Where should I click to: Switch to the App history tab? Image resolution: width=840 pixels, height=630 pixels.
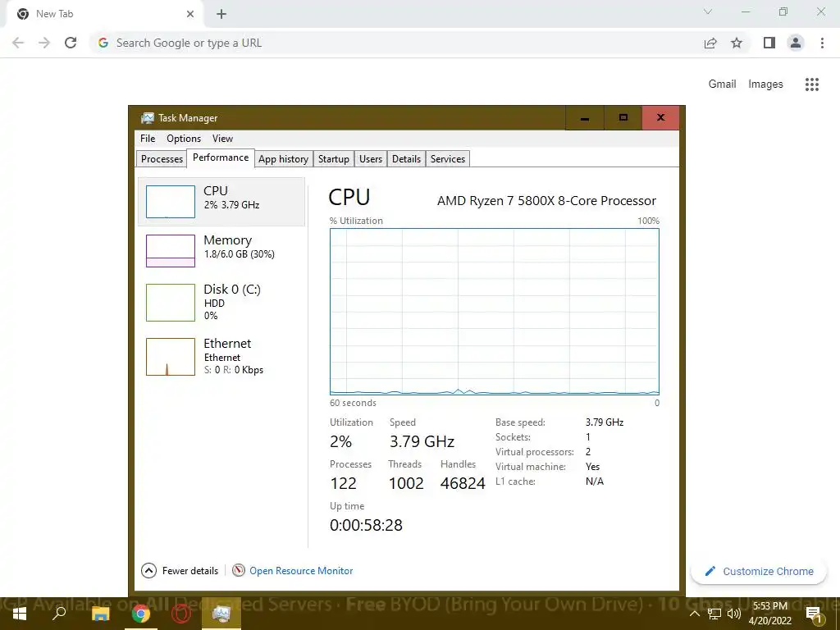point(283,158)
